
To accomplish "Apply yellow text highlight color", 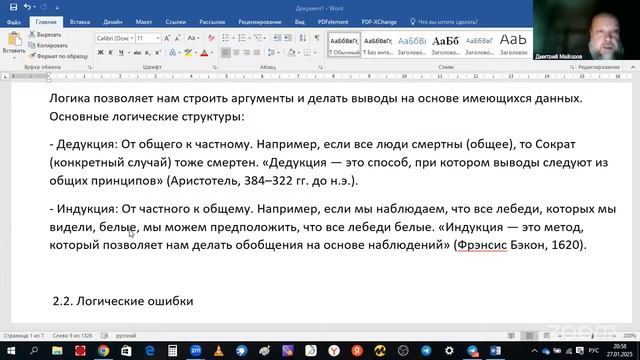I will pos(188,53).
